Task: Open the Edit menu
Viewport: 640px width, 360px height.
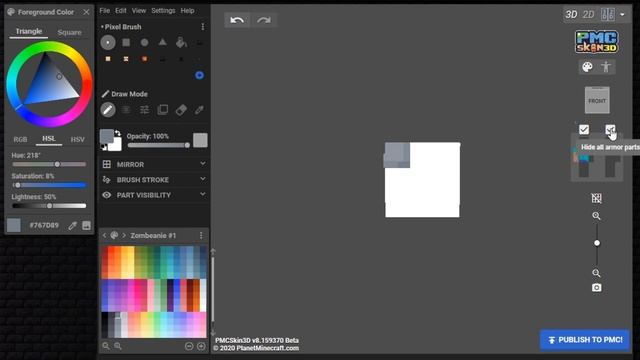Action: pos(120,11)
